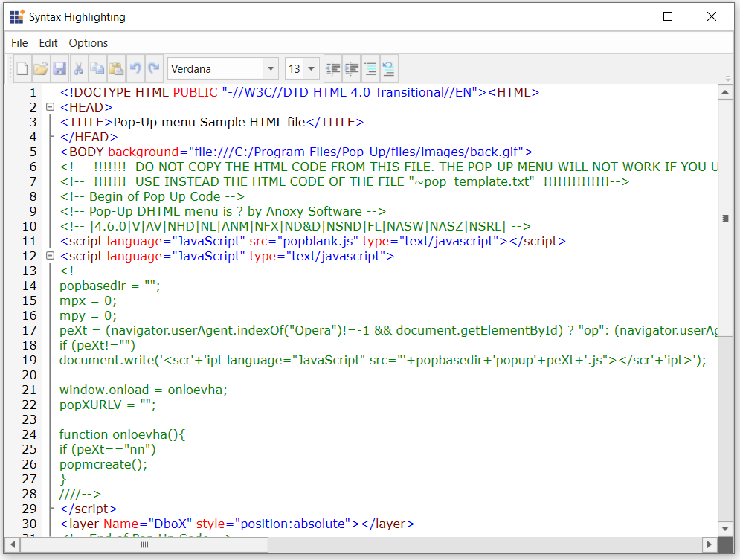Viewport: 740px width, 560px height.
Task: Open the Options menu
Action: (89, 43)
